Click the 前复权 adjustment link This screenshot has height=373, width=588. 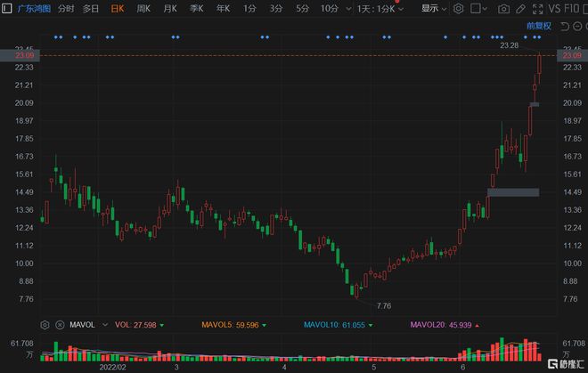point(539,26)
